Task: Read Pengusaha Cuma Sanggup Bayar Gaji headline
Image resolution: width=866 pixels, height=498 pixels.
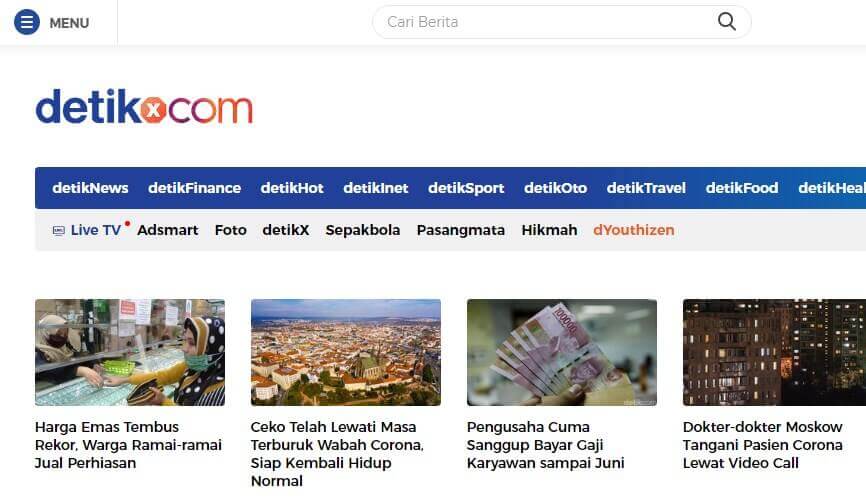Action: coord(545,445)
